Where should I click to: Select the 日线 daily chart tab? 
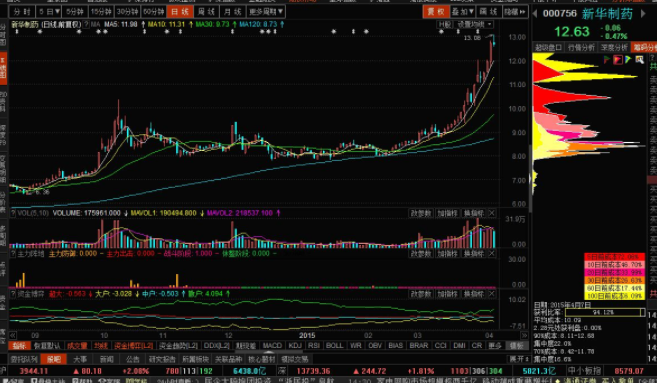(x=180, y=12)
